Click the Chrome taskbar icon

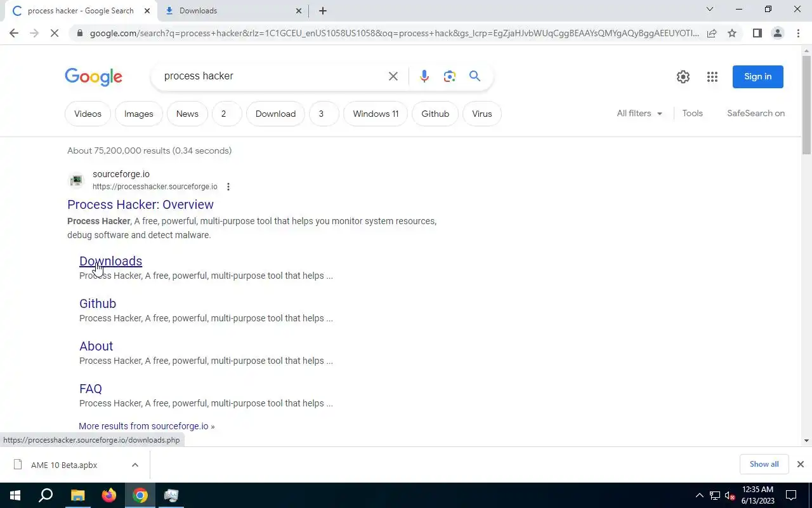tap(140, 495)
